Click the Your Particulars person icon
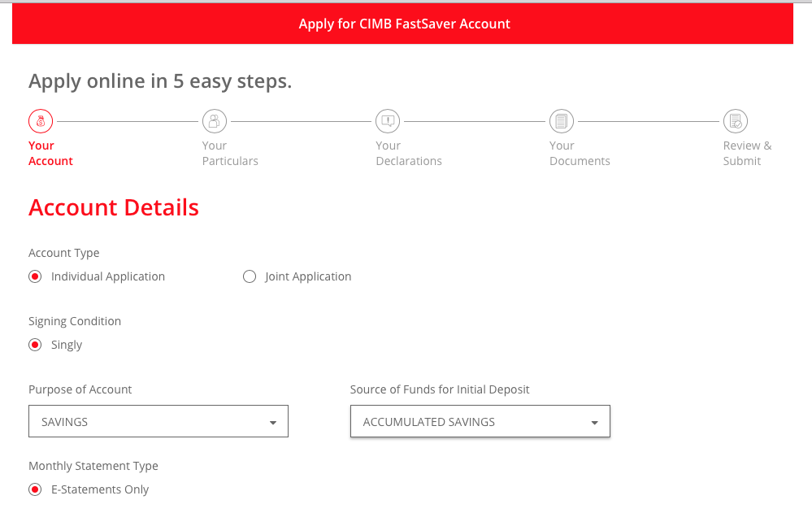 (215, 121)
